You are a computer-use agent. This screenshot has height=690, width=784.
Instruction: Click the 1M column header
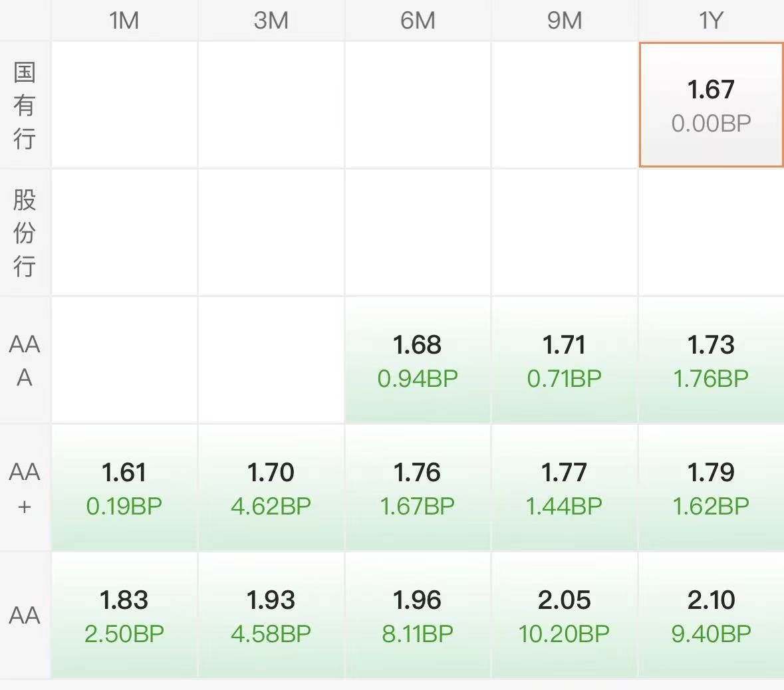tap(124, 21)
